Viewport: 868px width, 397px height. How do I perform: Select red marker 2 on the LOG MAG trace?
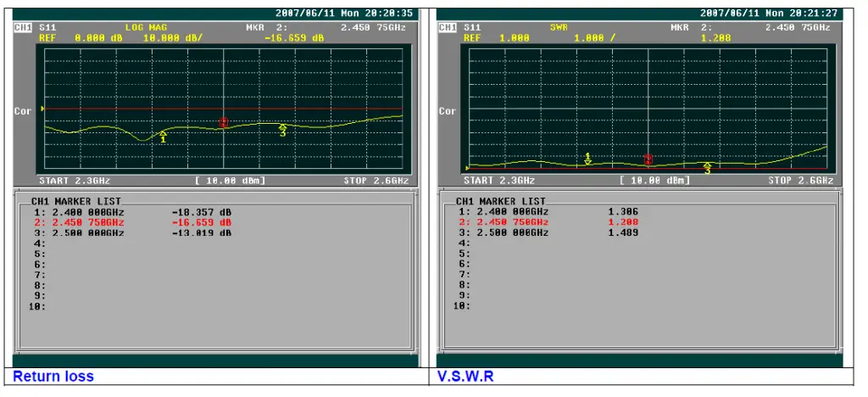pyautogui.click(x=224, y=122)
